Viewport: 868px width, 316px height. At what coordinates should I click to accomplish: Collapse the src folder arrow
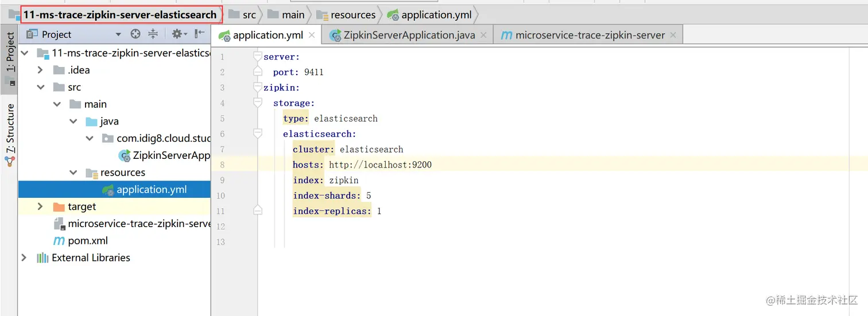(x=40, y=87)
